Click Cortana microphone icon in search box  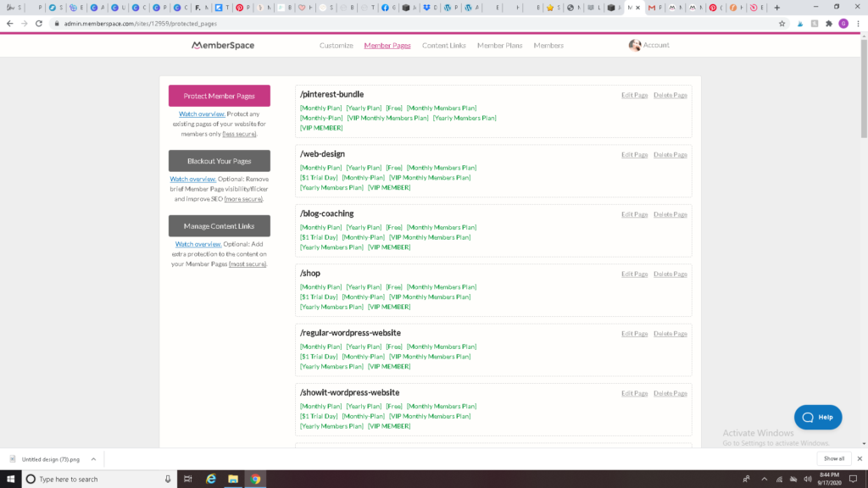pos(168,480)
